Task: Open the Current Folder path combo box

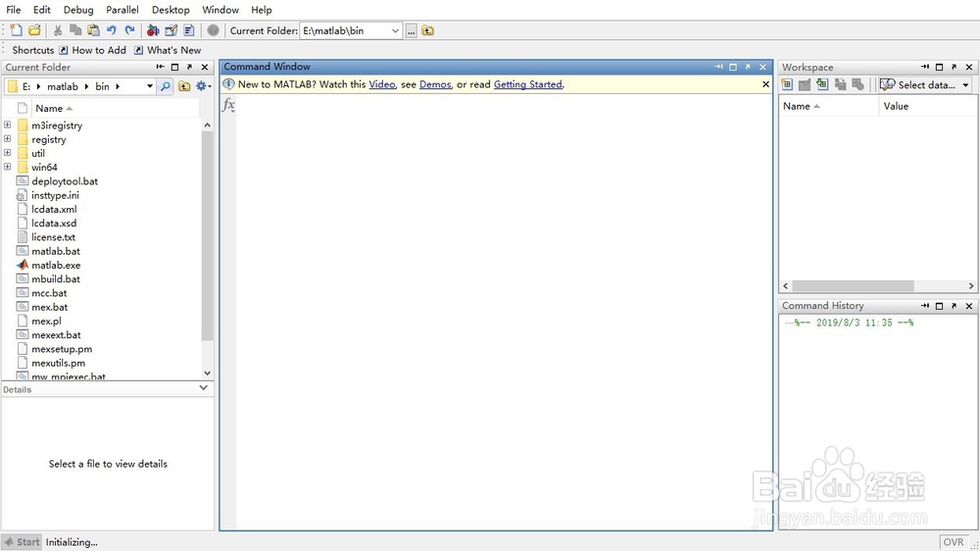Action: point(351,30)
